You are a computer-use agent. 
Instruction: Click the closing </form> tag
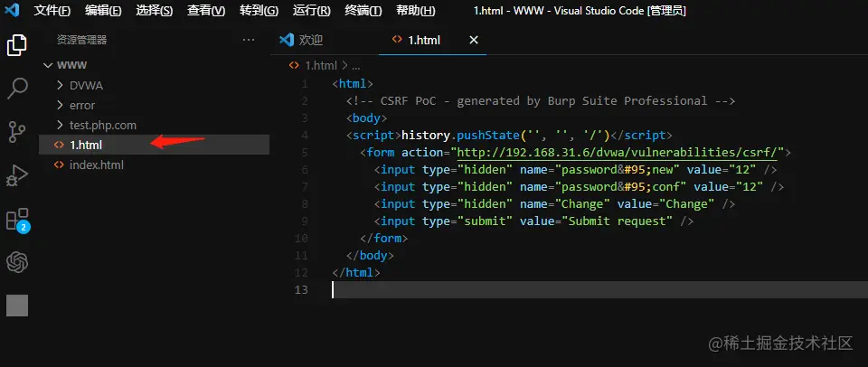pyautogui.click(x=383, y=238)
